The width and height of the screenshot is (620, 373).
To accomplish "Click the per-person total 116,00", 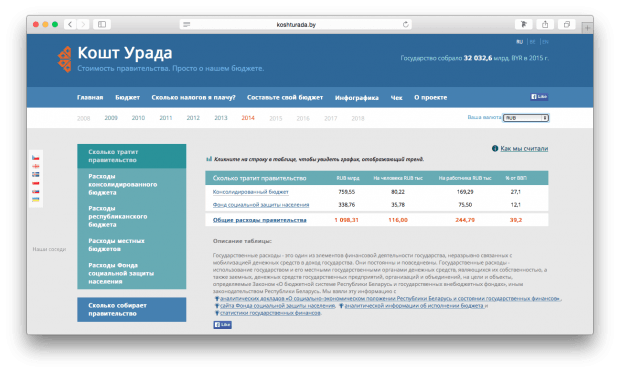I will [398, 220].
